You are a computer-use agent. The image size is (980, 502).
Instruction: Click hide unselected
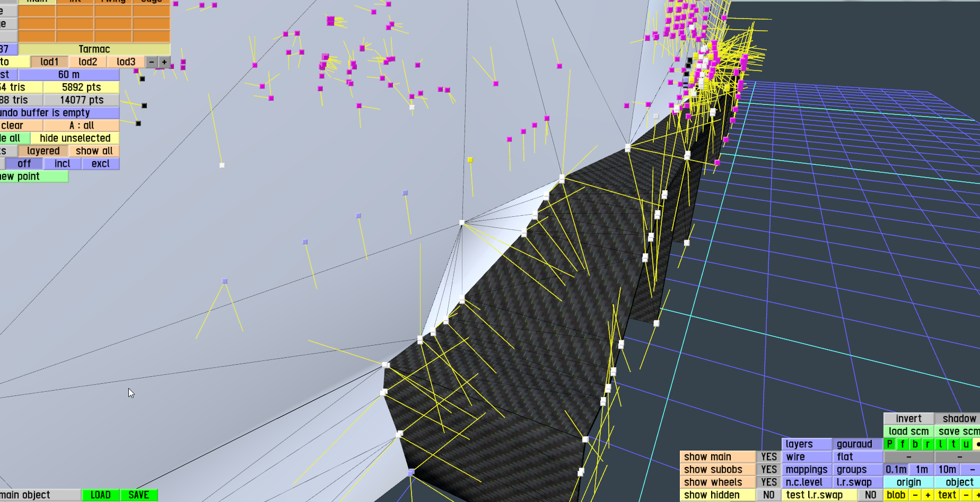click(x=75, y=138)
